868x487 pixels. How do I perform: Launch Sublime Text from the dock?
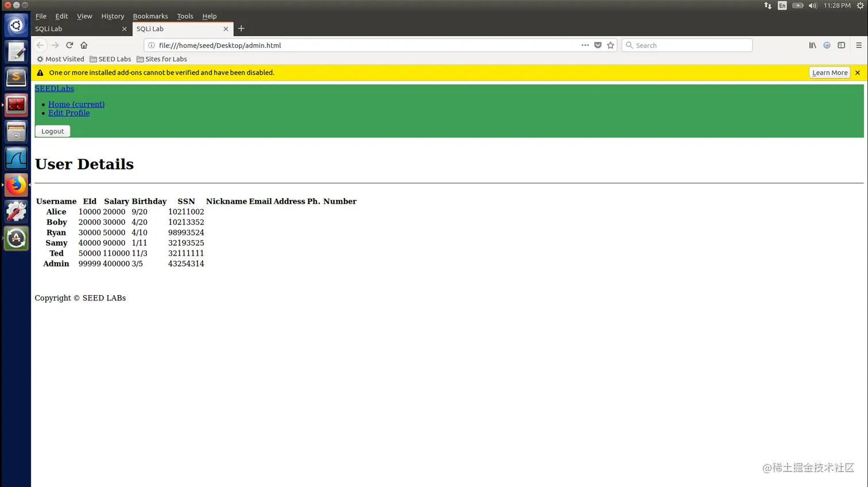(x=16, y=78)
